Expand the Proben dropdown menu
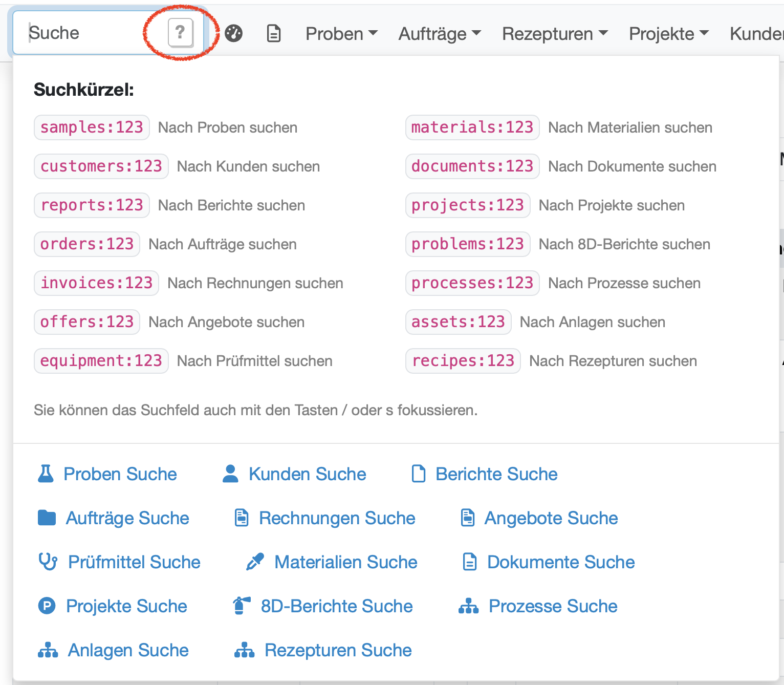This screenshot has height=685, width=784. pos(341,34)
